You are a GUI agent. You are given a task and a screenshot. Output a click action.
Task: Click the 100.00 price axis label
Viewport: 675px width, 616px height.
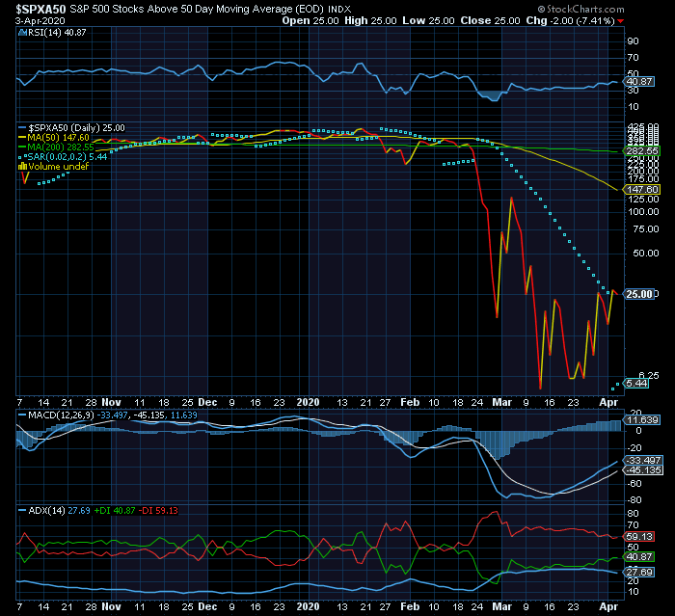[643, 212]
